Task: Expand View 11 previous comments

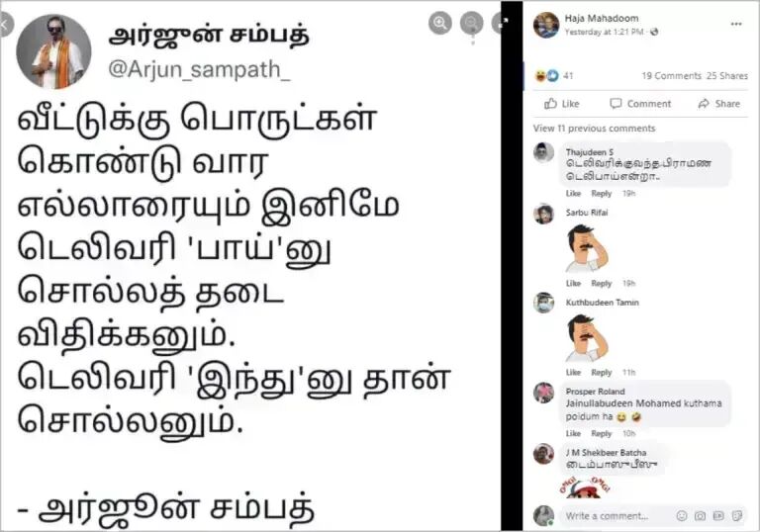Action: tap(594, 129)
